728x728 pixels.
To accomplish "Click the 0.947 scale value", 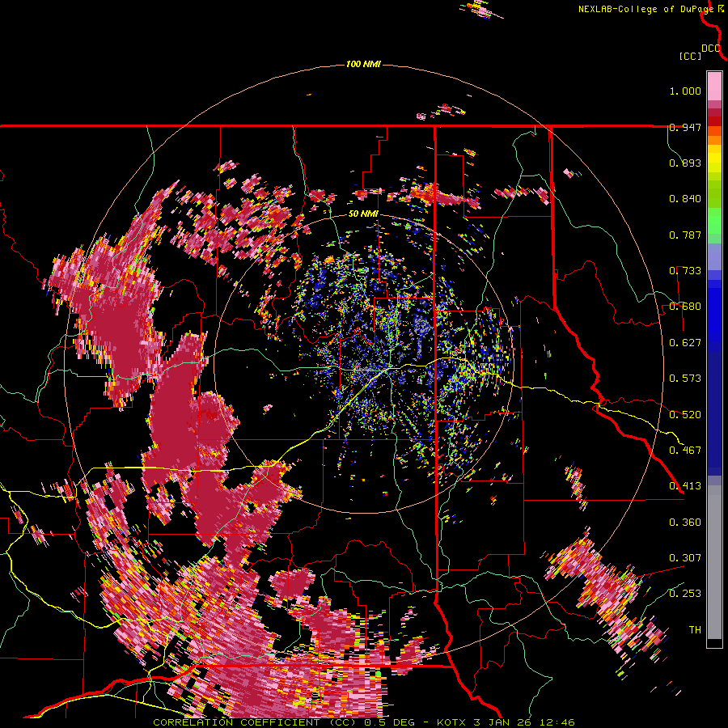I will tap(685, 127).
